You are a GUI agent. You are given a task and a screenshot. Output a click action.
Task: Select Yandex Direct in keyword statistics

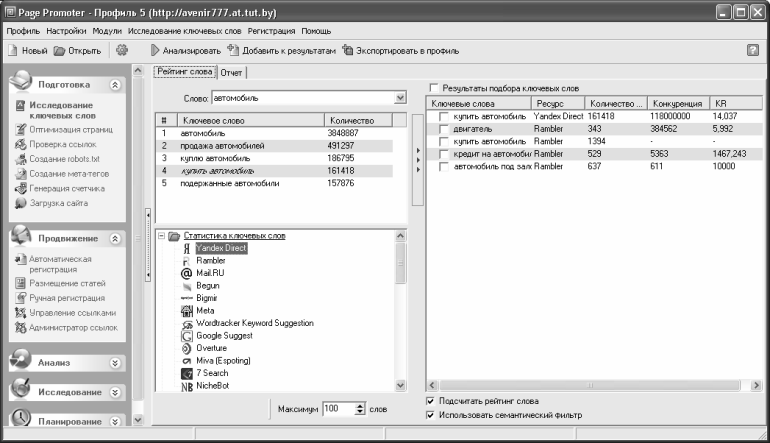coord(219,248)
